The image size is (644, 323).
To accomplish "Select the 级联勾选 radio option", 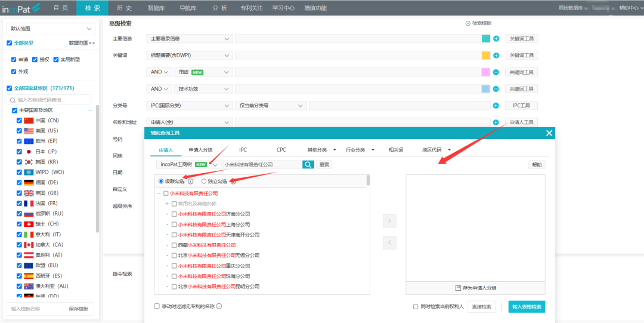I will pyautogui.click(x=161, y=182).
